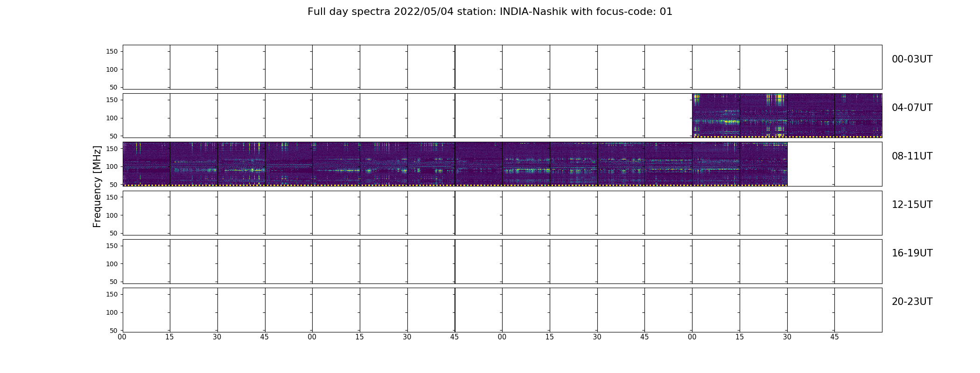Select the "04-07UT" row label
This screenshot has width=980, height=373.
coord(912,108)
